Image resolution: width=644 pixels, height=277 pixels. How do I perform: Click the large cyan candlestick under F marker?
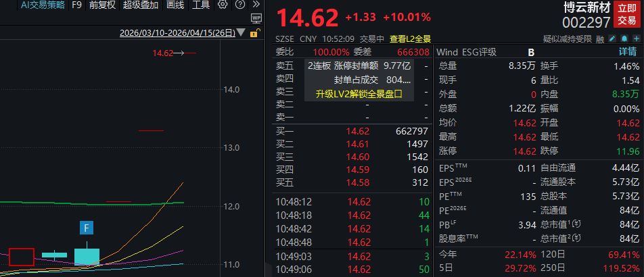87,257
